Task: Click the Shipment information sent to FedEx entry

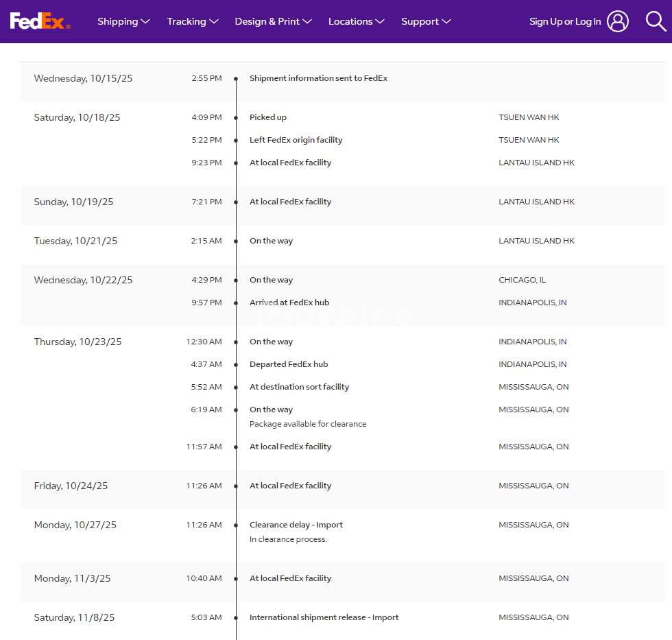Action: 318,78
